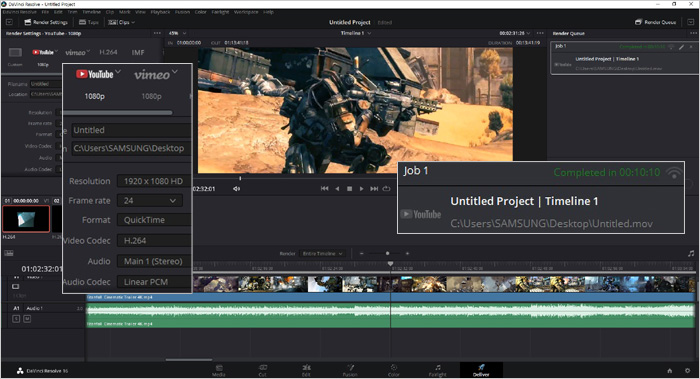
Task: Play timeline in reverse
Action: (x=337, y=189)
